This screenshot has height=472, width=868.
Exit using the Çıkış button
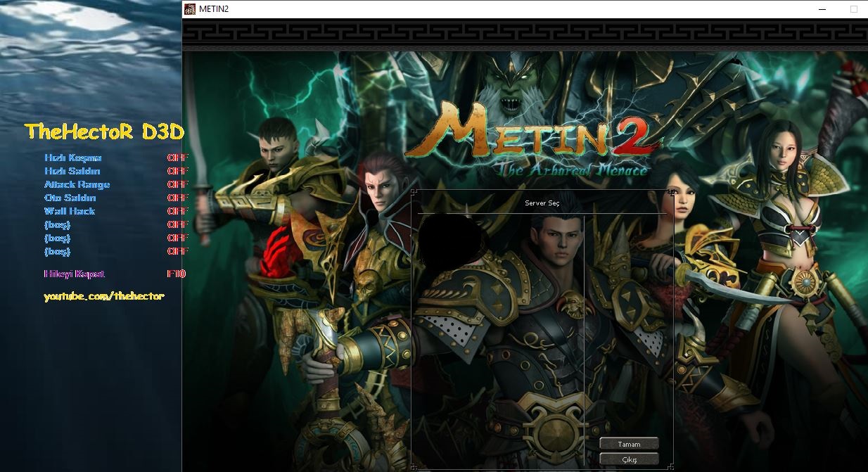[629, 459]
